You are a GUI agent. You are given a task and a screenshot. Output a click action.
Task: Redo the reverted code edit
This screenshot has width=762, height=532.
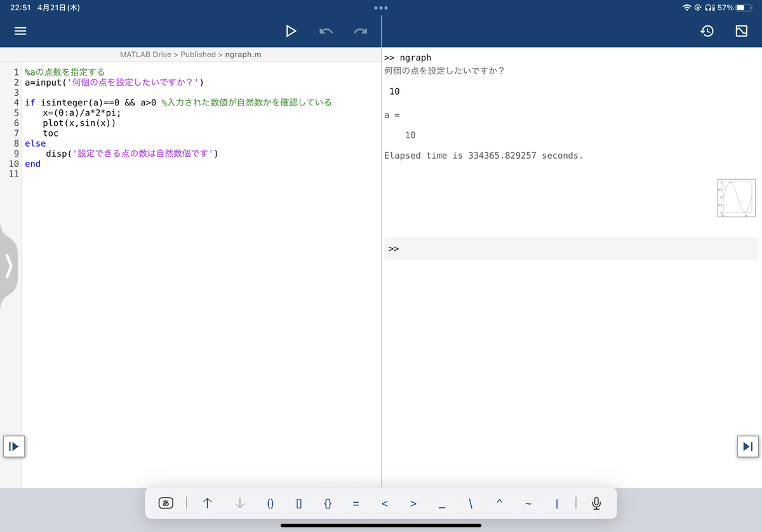pos(361,30)
